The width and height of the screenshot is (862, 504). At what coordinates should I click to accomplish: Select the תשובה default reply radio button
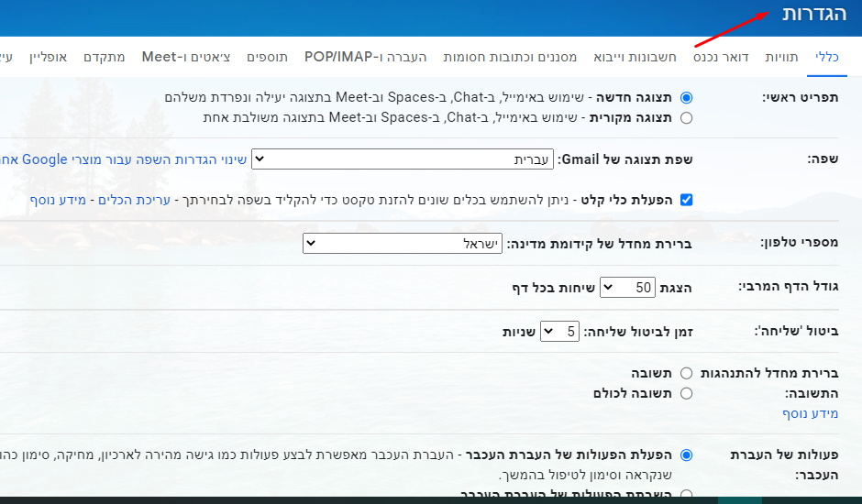click(x=686, y=374)
